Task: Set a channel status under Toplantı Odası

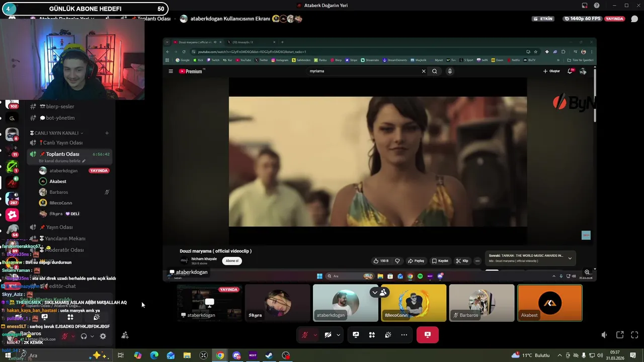Action: point(62,161)
